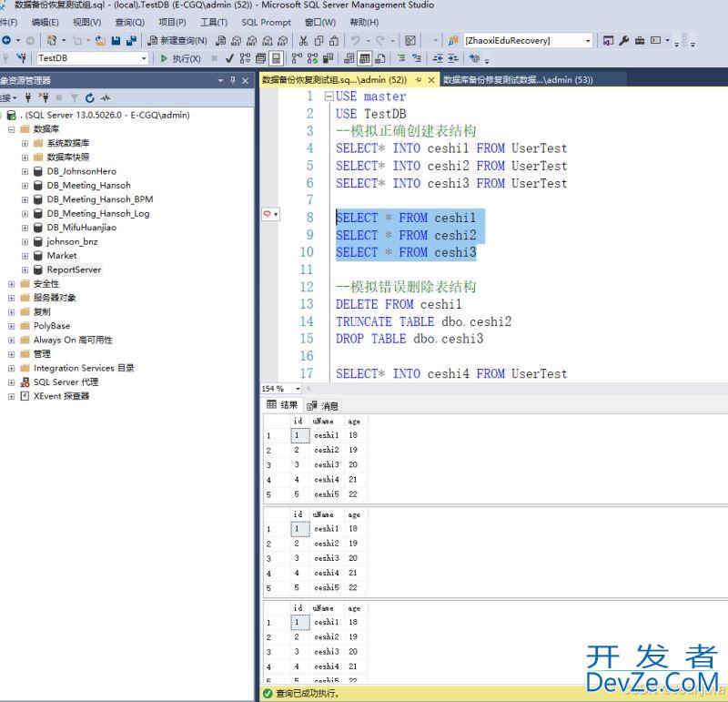The width and height of the screenshot is (728, 702).
Task: Click the 执行(X) execute button
Action: coord(180,58)
